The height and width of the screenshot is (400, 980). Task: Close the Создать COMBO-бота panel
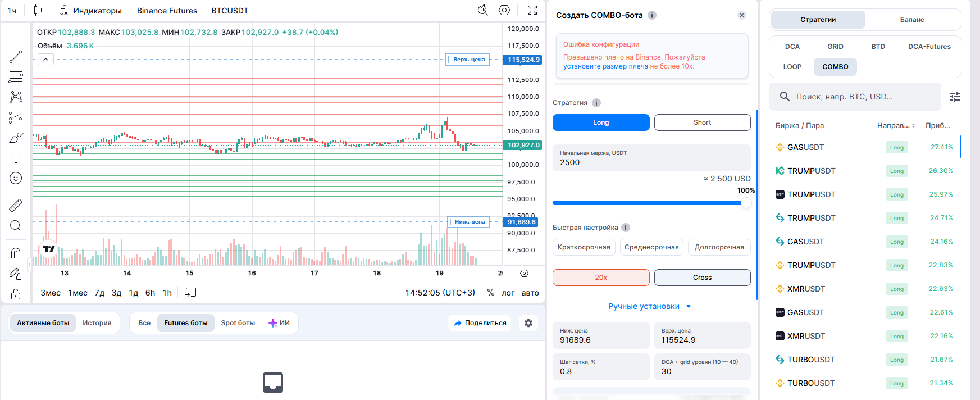point(742,15)
